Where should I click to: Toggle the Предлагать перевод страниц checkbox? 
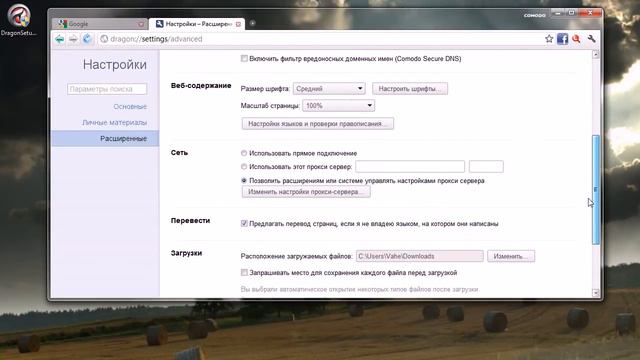click(244, 224)
